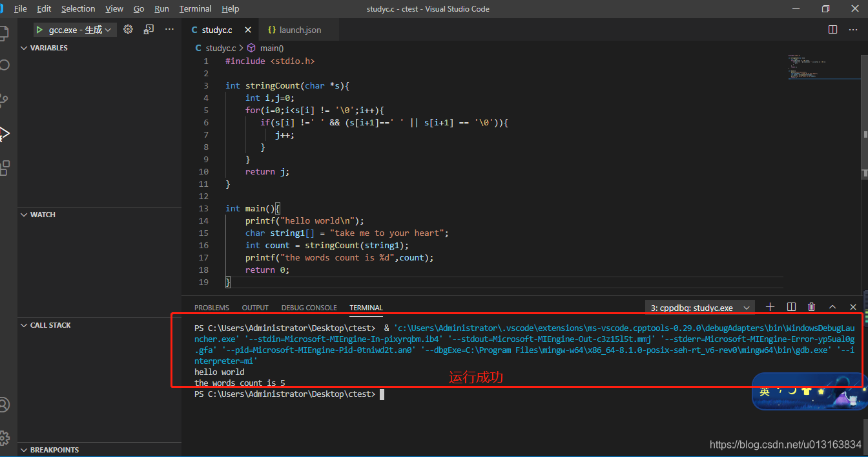868x457 pixels.
Task: Split the terminal using the split icon
Action: 790,306
